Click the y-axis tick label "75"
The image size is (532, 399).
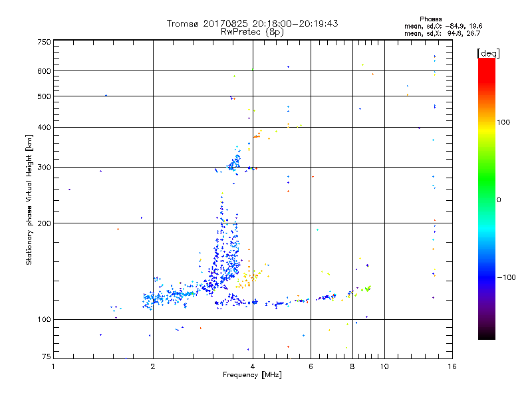[x=47, y=356]
